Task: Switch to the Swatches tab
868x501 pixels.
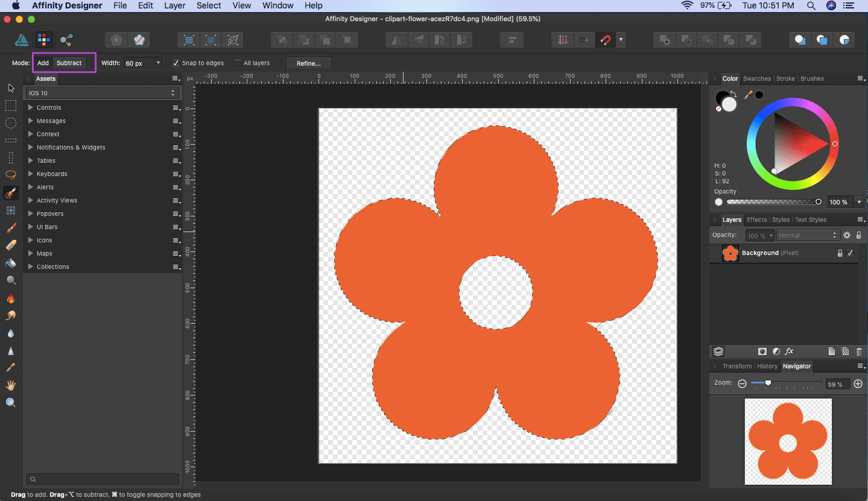Action: (756, 78)
